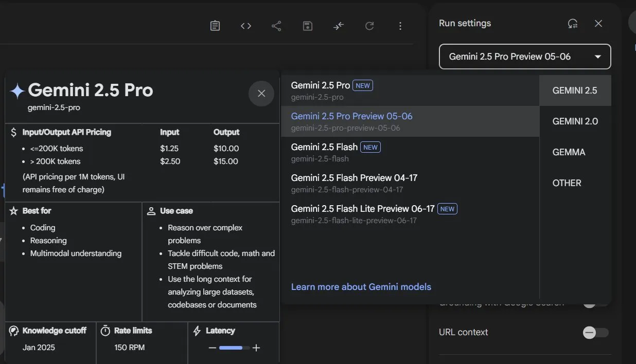636x364 pixels.
Task: Select Gemini 2.5 Pro from the model list
Action: coord(410,90)
